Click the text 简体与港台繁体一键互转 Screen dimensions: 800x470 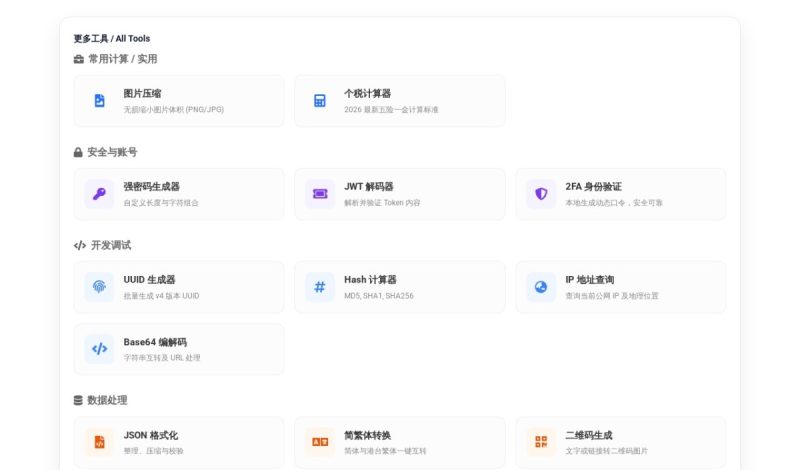tap(385, 451)
